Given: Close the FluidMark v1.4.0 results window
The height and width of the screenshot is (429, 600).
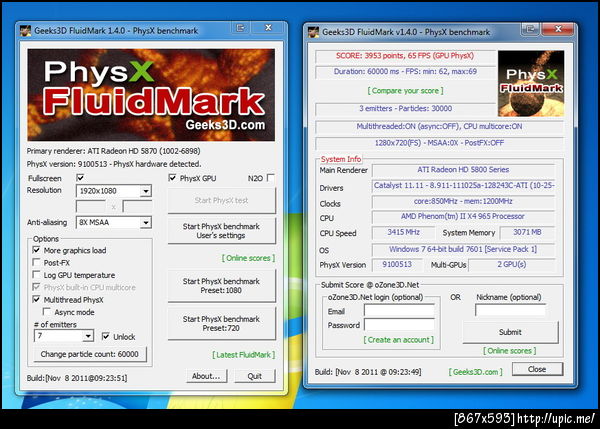Looking at the screenshot, I should [558, 29].
